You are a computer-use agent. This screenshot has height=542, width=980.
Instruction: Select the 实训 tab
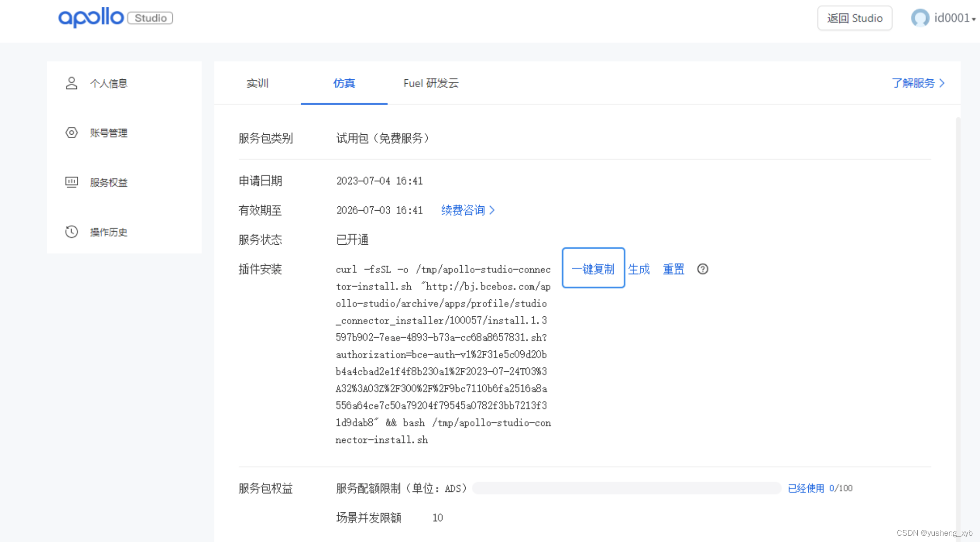pyautogui.click(x=259, y=83)
